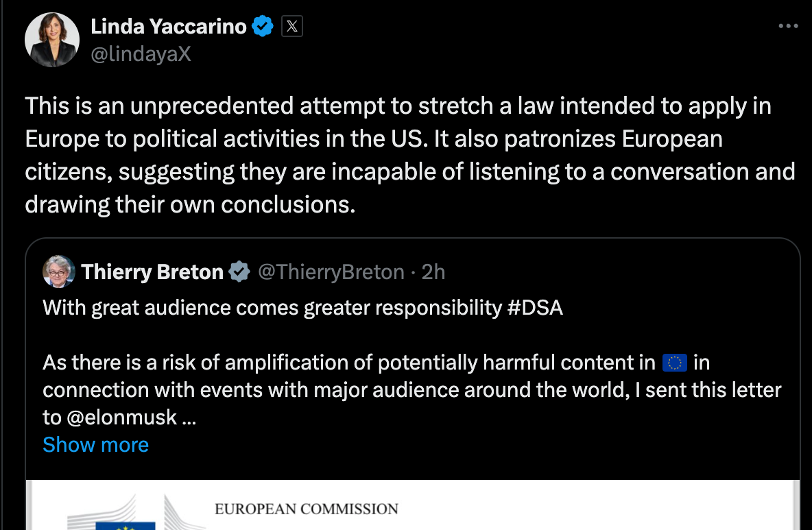Click Linda Yaccarino's blue verified checkmark
Image resolution: width=812 pixels, height=530 pixels.
pos(263,25)
